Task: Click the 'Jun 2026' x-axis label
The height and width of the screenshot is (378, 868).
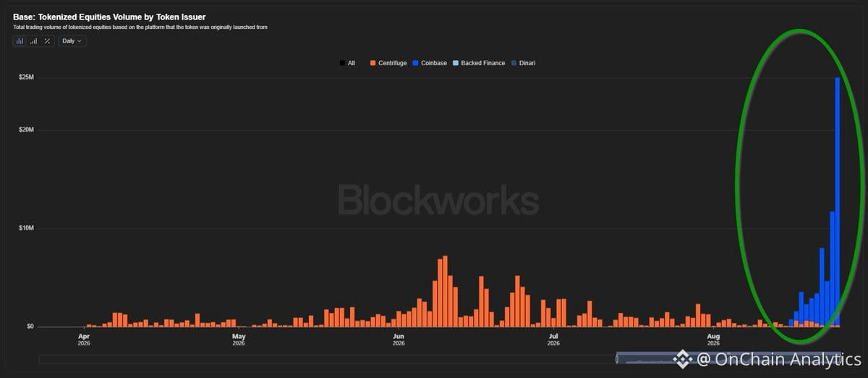Action: click(399, 340)
